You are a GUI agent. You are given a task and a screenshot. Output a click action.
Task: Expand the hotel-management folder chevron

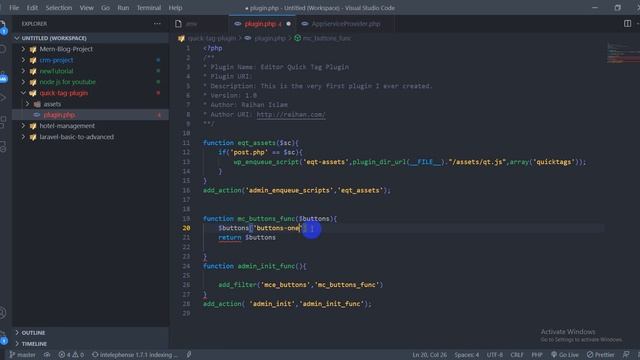pyautogui.click(x=23, y=126)
